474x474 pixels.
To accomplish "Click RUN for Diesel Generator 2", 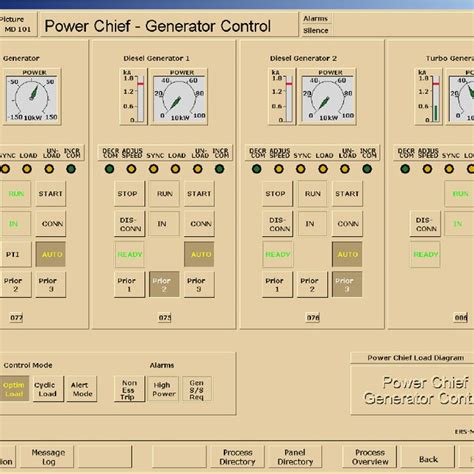I will click(x=312, y=194).
